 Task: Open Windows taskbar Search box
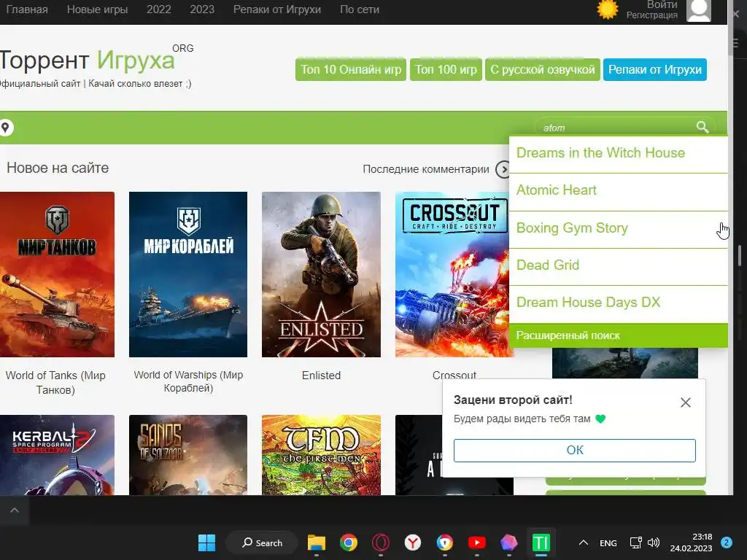[262, 542]
